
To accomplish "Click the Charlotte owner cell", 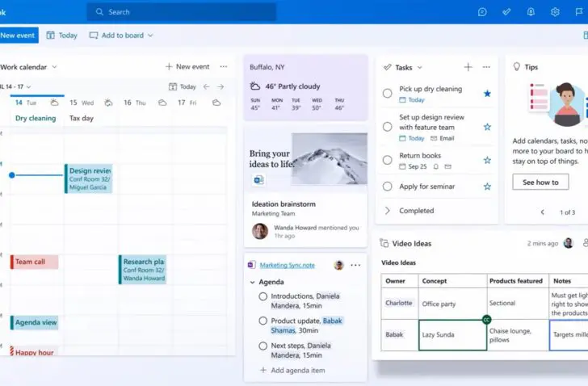I will 399,303.
